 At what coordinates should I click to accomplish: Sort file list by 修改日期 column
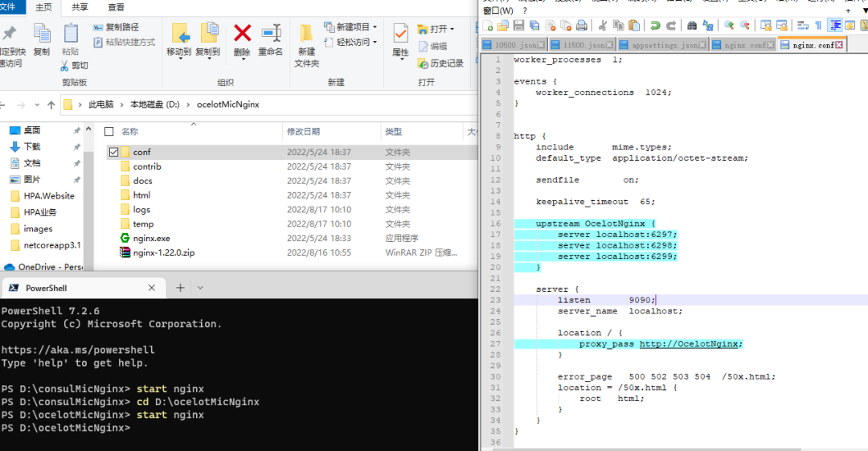pyautogui.click(x=303, y=131)
